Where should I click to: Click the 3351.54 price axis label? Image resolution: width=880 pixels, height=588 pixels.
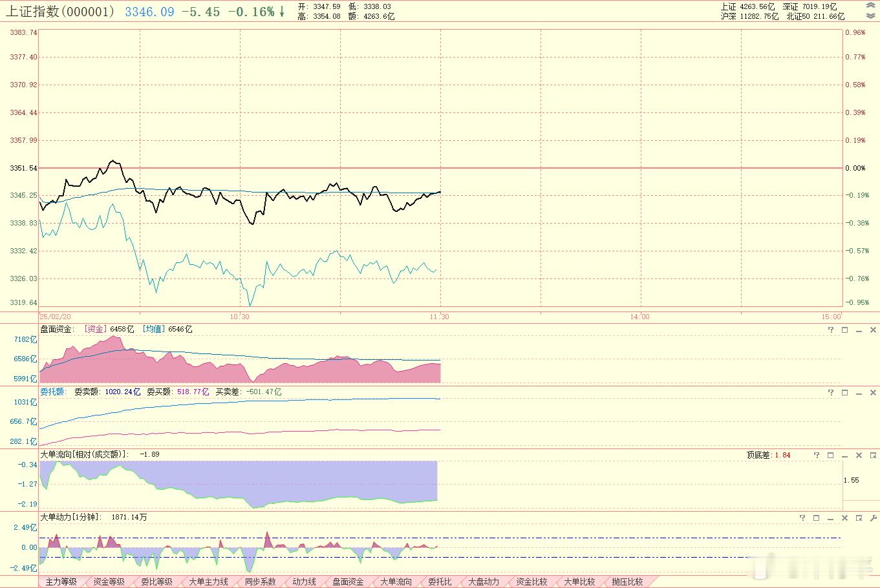pyautogui.click(x=24, y=168)
